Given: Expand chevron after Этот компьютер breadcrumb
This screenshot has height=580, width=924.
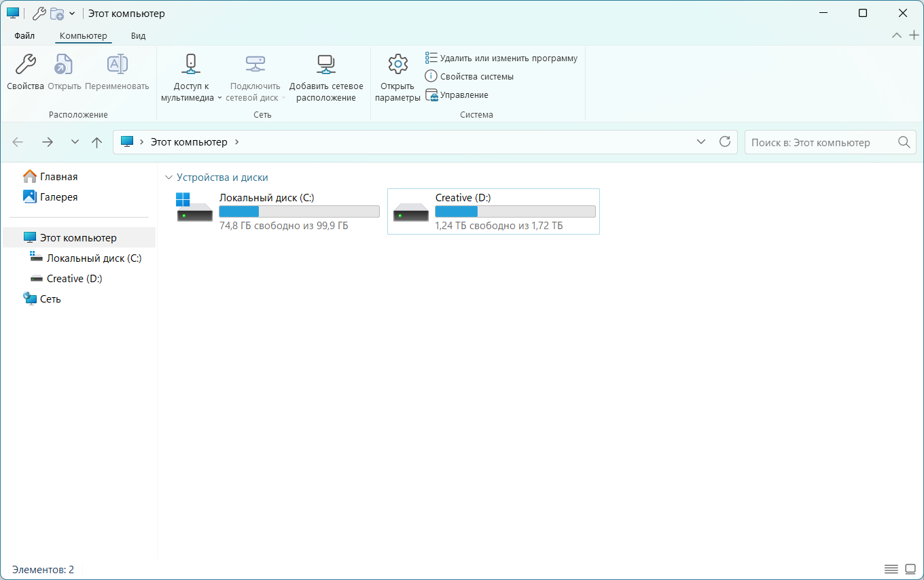Looking at the screenshot, I should (x=236, y=142).
